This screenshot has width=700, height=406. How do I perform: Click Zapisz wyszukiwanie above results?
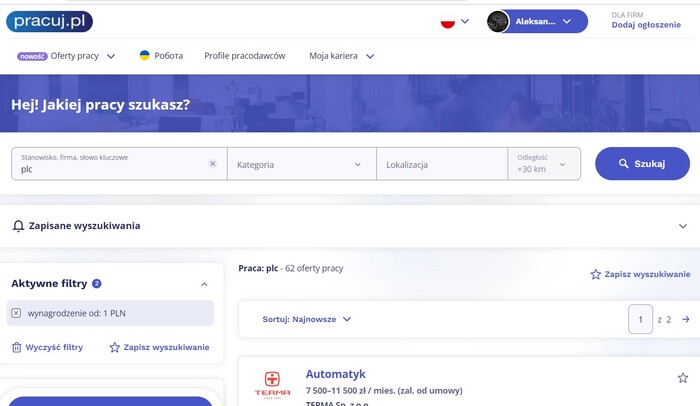coord(640,274)
